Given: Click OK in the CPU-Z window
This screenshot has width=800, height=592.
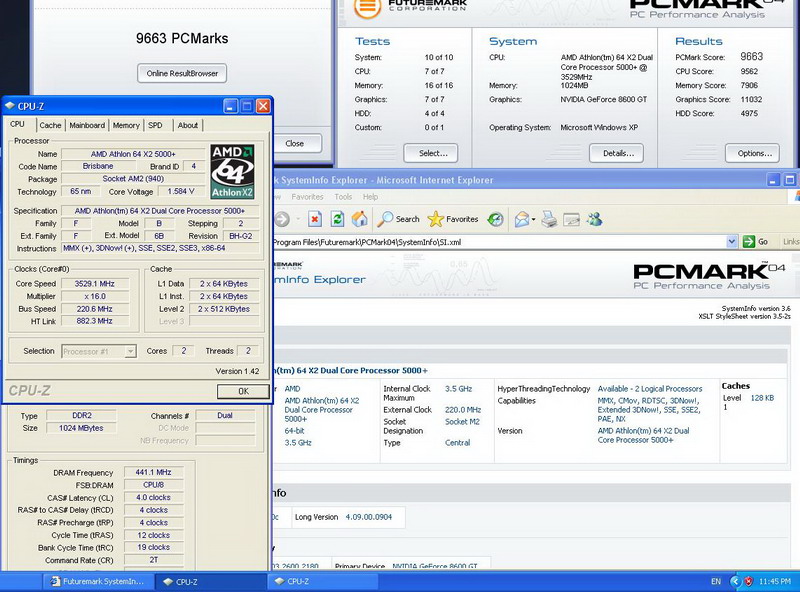Looking at the screenshot, I should (x=243, y=391).
